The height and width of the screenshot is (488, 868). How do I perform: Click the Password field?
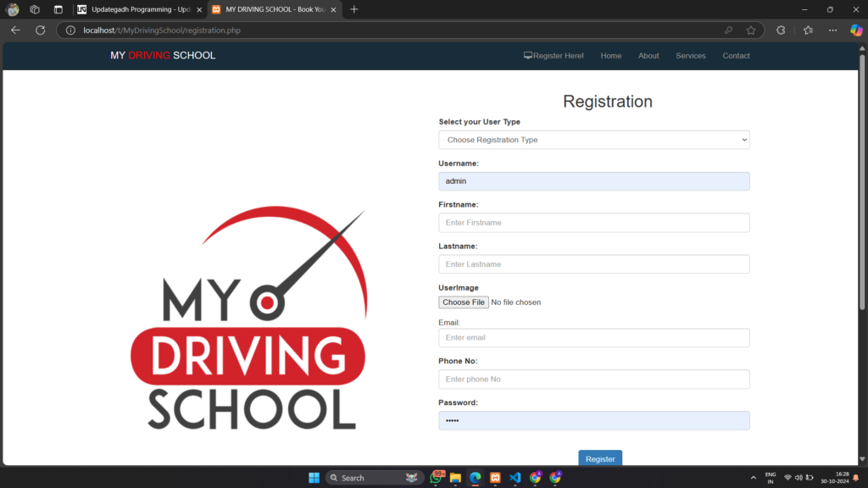[594, 421]
